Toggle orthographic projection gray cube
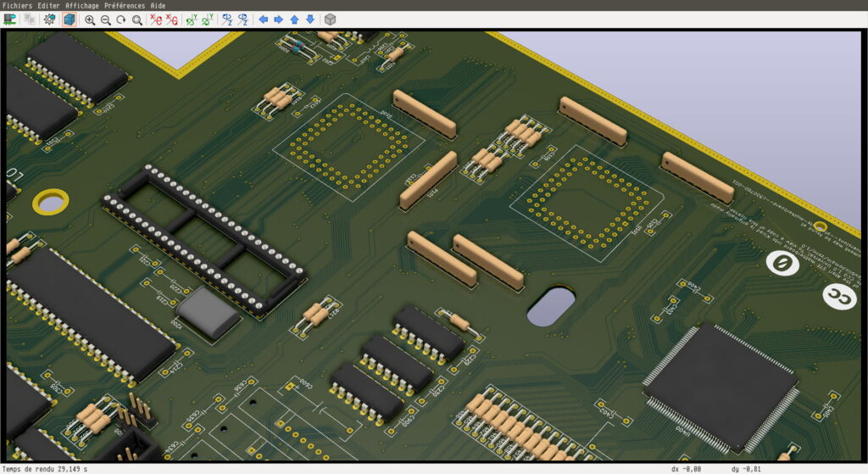Viewport: 868px width, 474px height. pyautogui.click(x=330, y=20)
